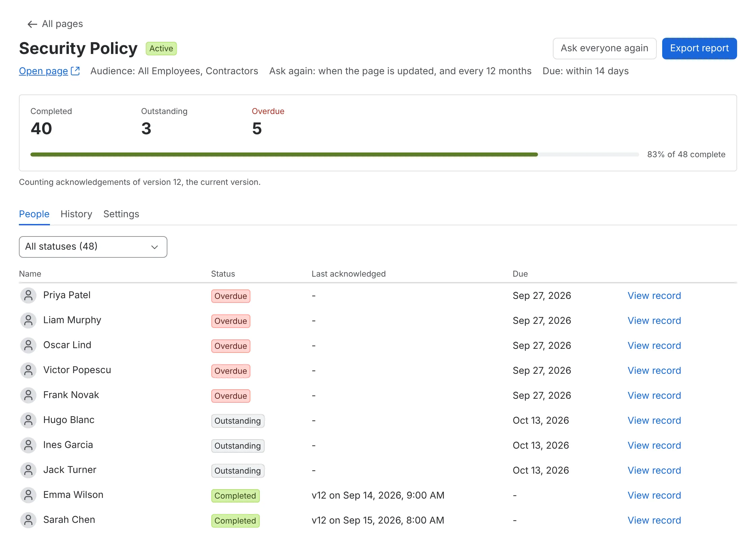The width and height of the screenshot is (756, 533).
Task: Click Jack Turner's avatar icon
Action: click(28, 470)
